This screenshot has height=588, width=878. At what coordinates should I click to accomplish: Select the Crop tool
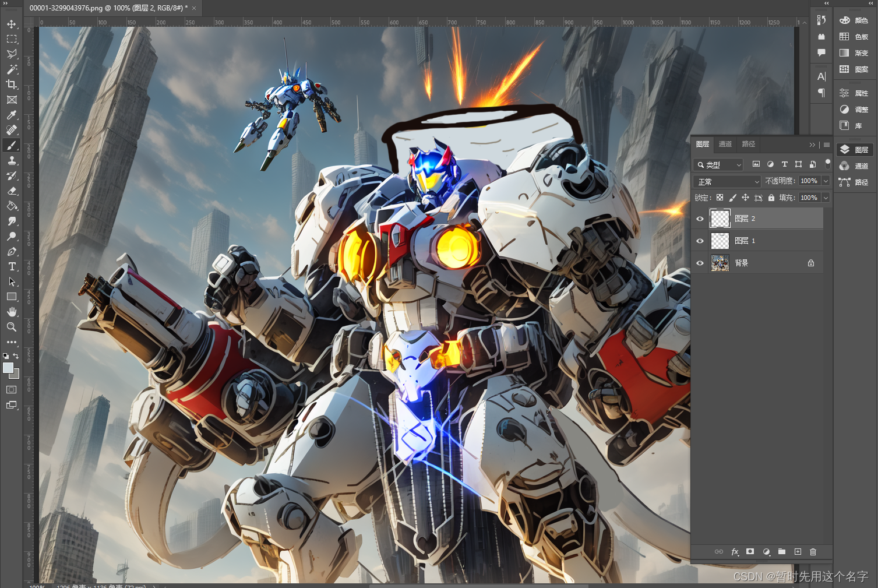(12, 84)
